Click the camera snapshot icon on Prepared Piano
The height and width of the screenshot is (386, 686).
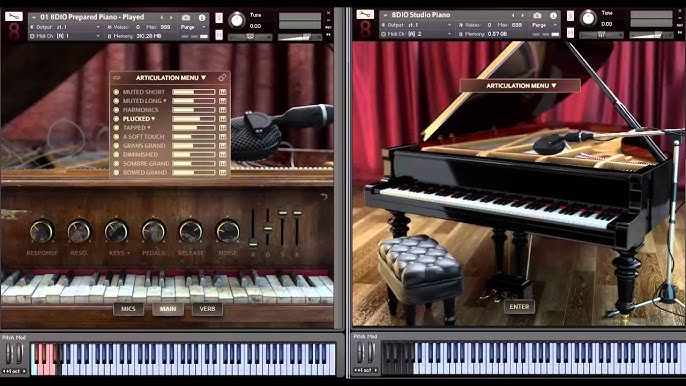(x=186, y=18)
